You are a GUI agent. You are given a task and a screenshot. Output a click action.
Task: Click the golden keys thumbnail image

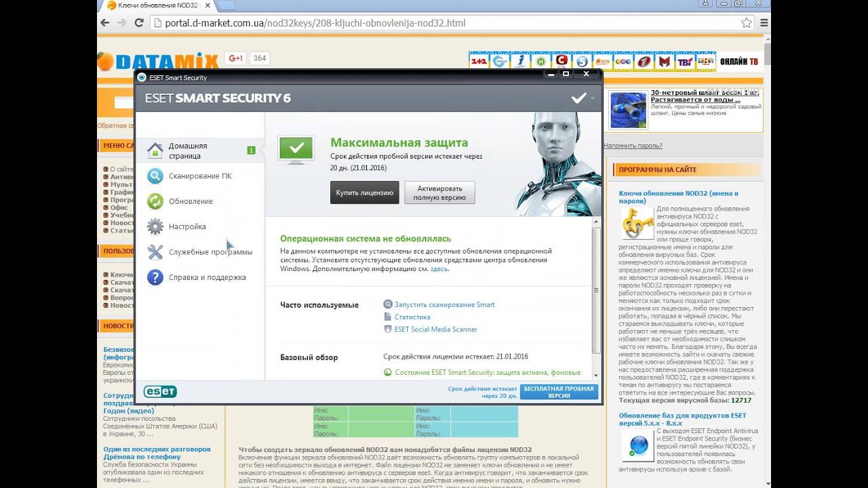pos(637,223)
